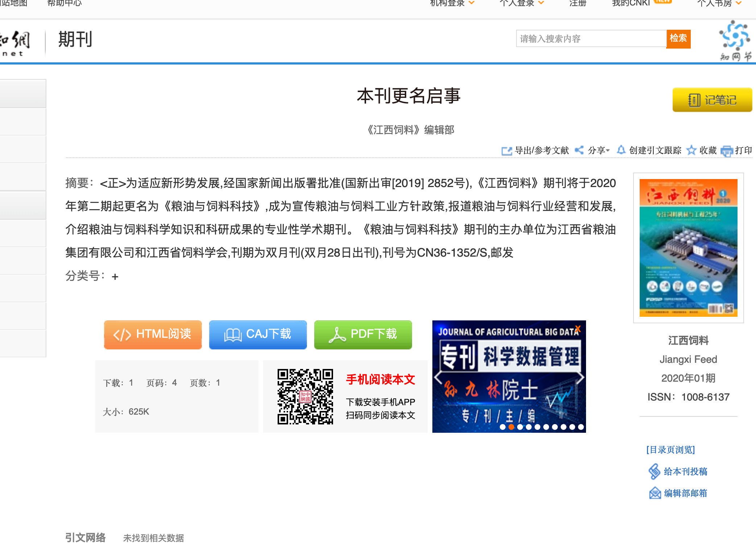Click the export references icon

pyautogui.click(x=506, y=150)
